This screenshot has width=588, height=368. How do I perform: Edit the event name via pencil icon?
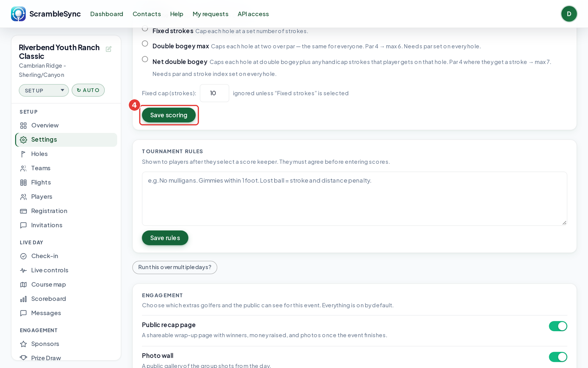108,49
